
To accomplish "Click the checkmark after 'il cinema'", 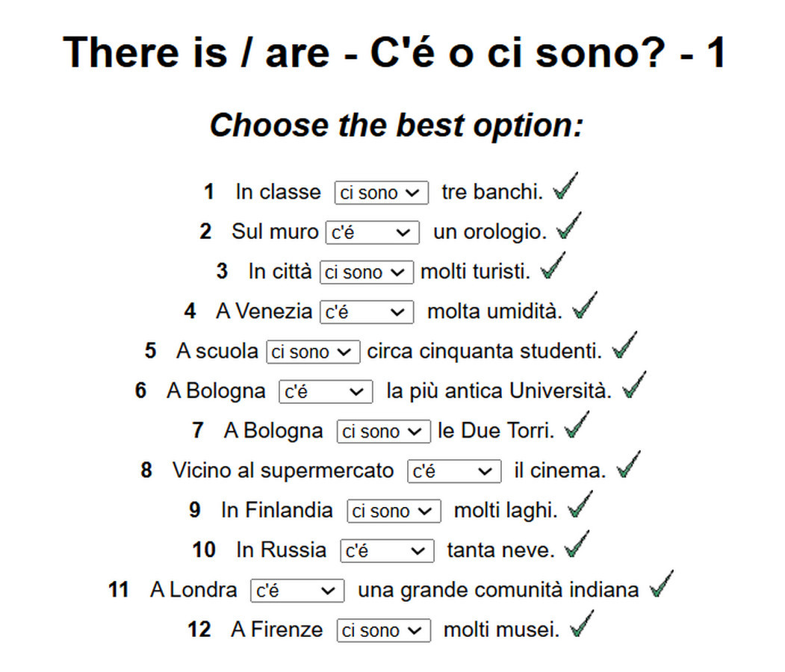I will pyautogui.click(x=629, y=465).
